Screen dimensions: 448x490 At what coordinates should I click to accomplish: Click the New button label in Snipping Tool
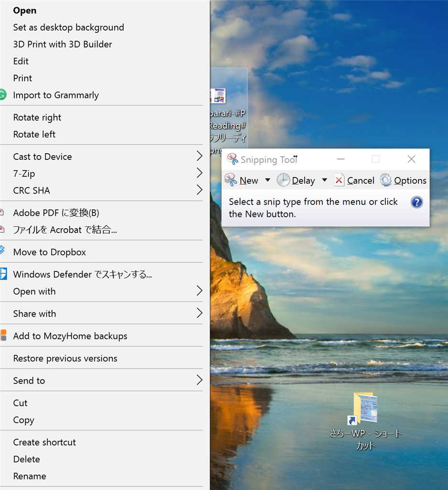coord(249,180)
